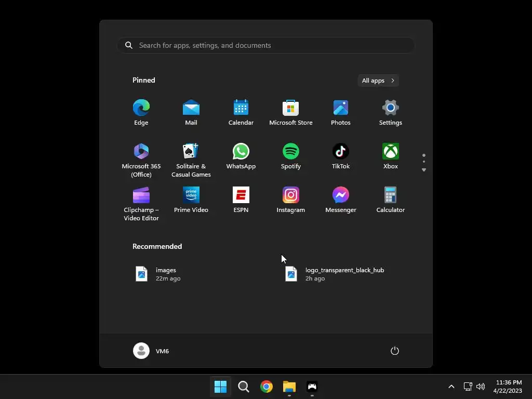Click the Windows Start button on taskbar

(220, 387)
